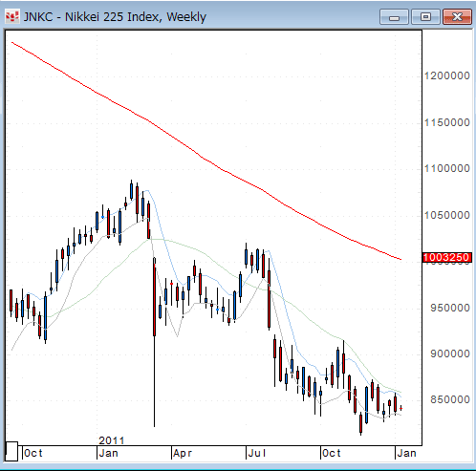The height and width of the screenshot is (471, 476).
Task: Click the Jan label under the 2011 year
Action: (108, 453)
